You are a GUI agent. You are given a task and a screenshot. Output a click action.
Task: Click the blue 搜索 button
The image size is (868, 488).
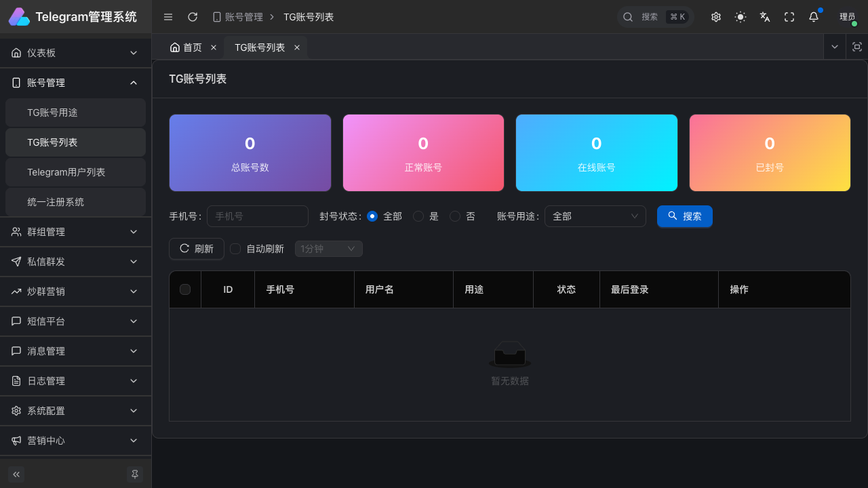coord(684,216)
